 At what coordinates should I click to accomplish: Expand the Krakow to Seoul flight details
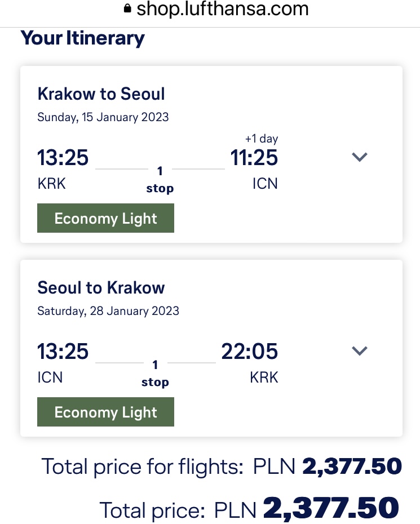pyautogui.click(x=360, y=157)
